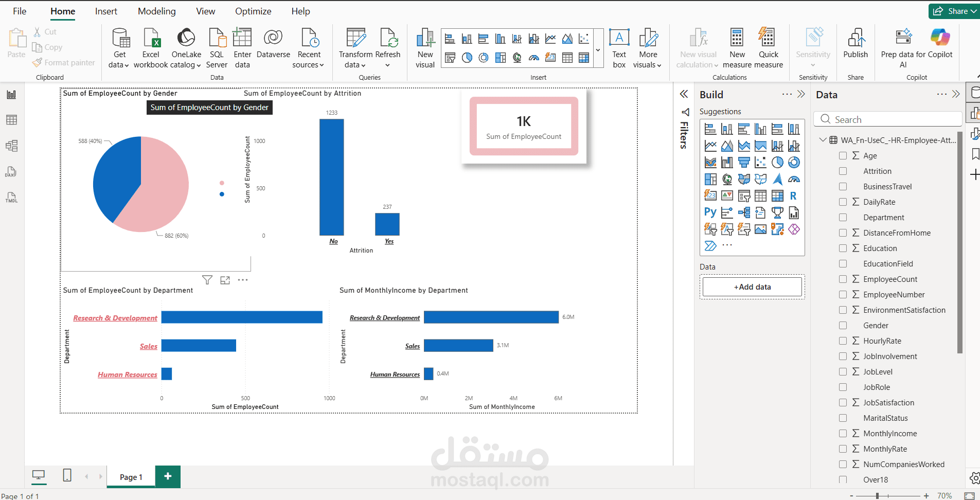Check the BusinessTravel field checkbox
This screenshot has width=980, height=500.
click(x=843, y=186)
